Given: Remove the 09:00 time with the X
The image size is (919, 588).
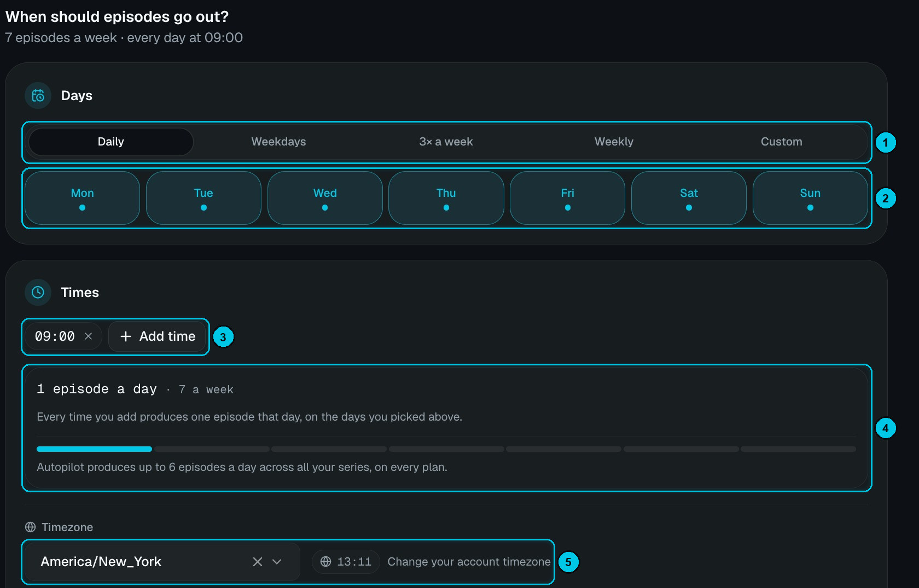Looking at the screenshot, I should coord(88,336).
